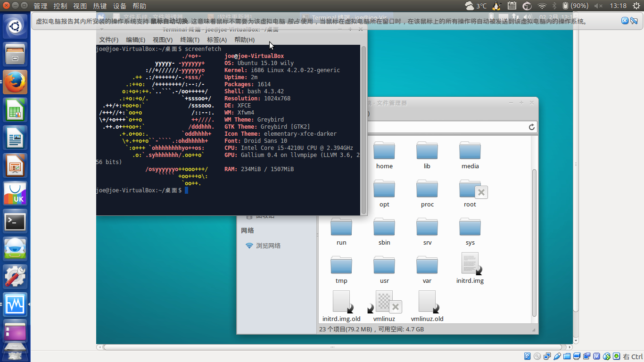Viewport: 644px width, 362px height.
Task: Reload the file manager location
Action: pyautogui.click(x=531, y=127)
